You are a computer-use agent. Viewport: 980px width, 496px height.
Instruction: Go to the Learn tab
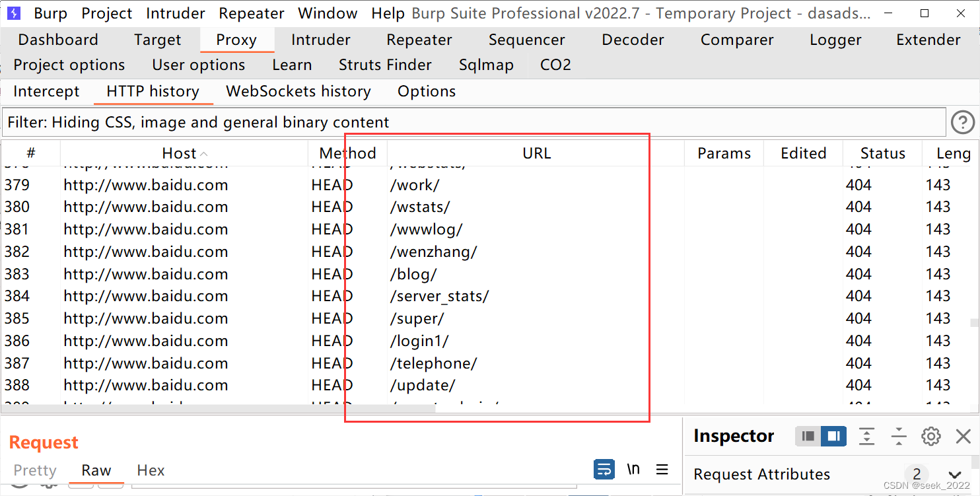[x=292, y=65]
